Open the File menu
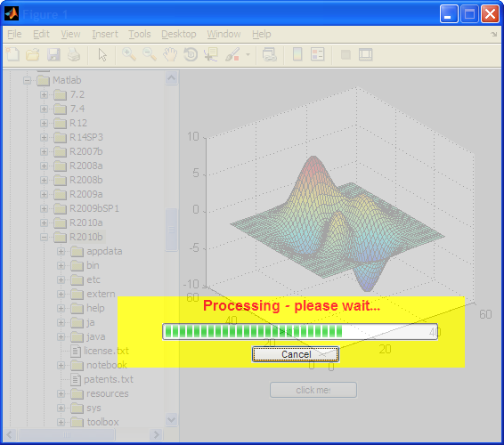Screen dimensions: 504x445 point(14,34)
